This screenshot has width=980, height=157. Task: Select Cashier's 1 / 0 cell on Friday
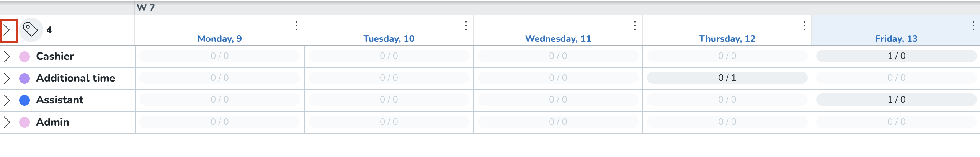[x=896, y=56]
